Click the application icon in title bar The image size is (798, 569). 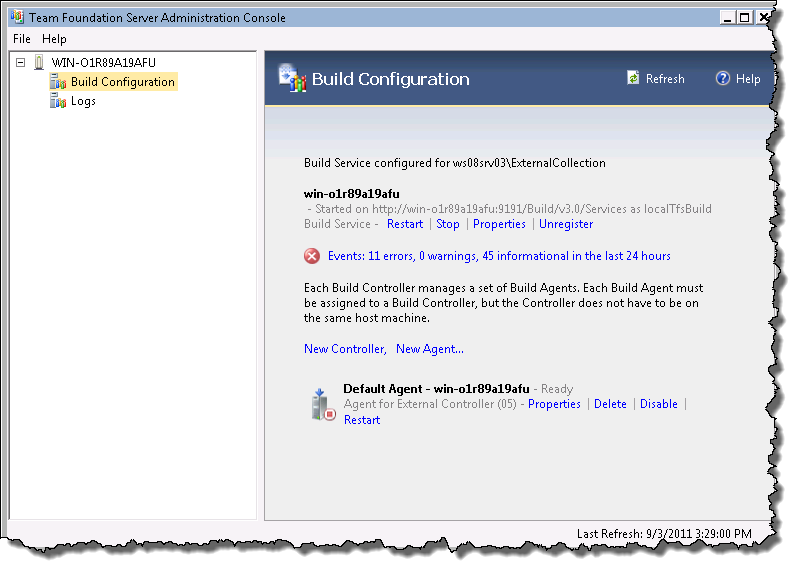click(17, 17)
